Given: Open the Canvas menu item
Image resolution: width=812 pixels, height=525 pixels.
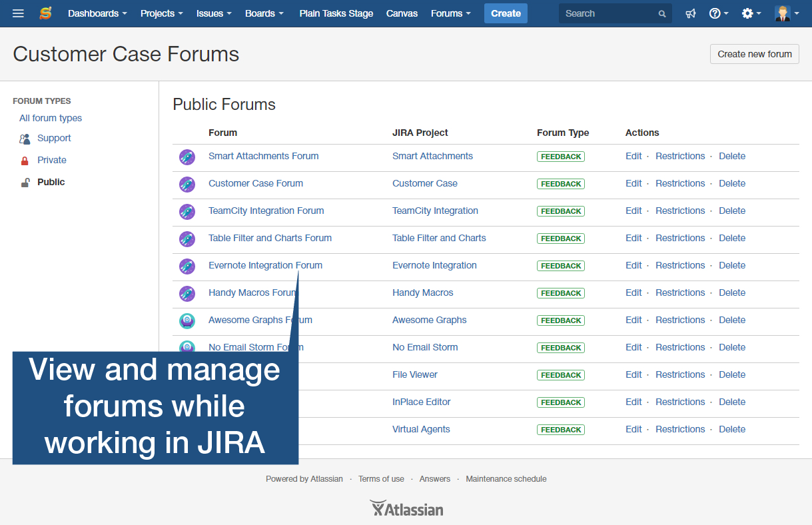Looking at the screenshot, I should (x=402, y=13).
